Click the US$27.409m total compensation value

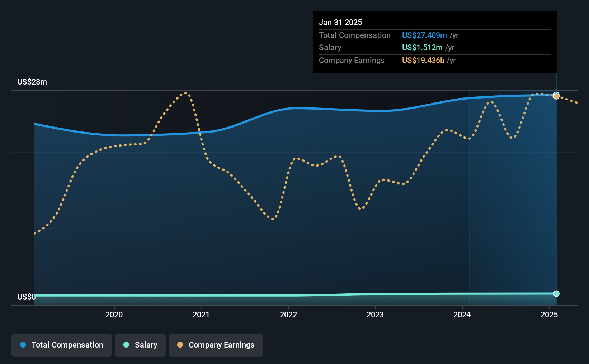tap(424, 35)
